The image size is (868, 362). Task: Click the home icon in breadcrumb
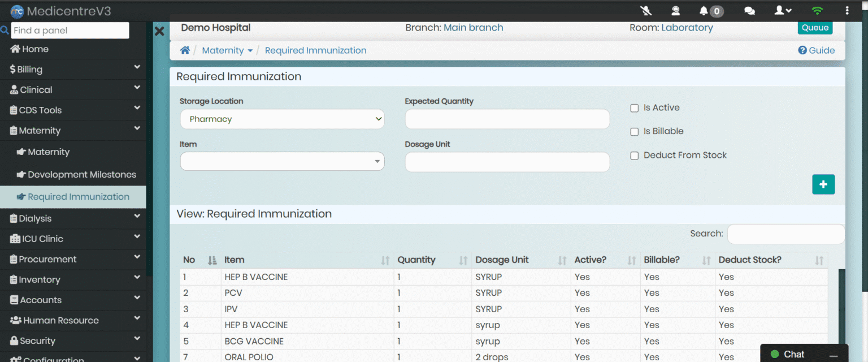(x=185, y=50)
